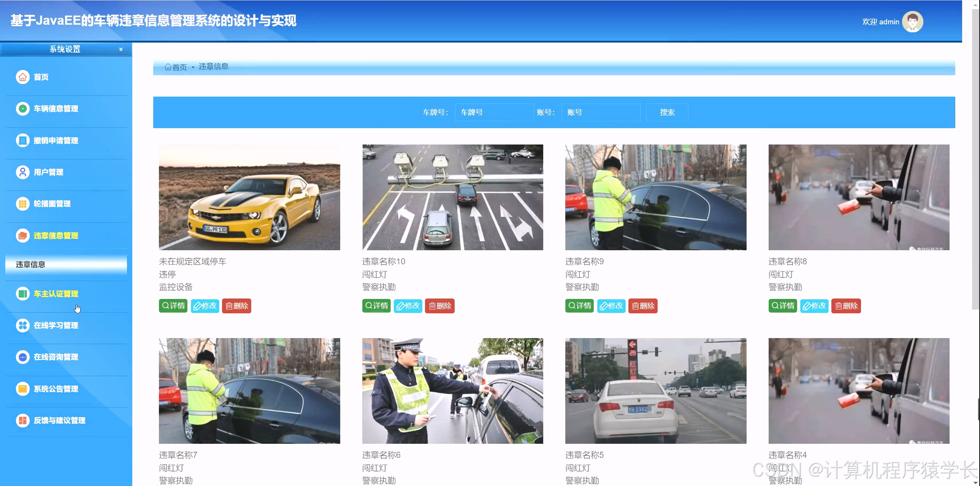The height and width of the screenshot is (486, 980).
Task: Click the online learning management icon
Action: (x=23, y=325)
